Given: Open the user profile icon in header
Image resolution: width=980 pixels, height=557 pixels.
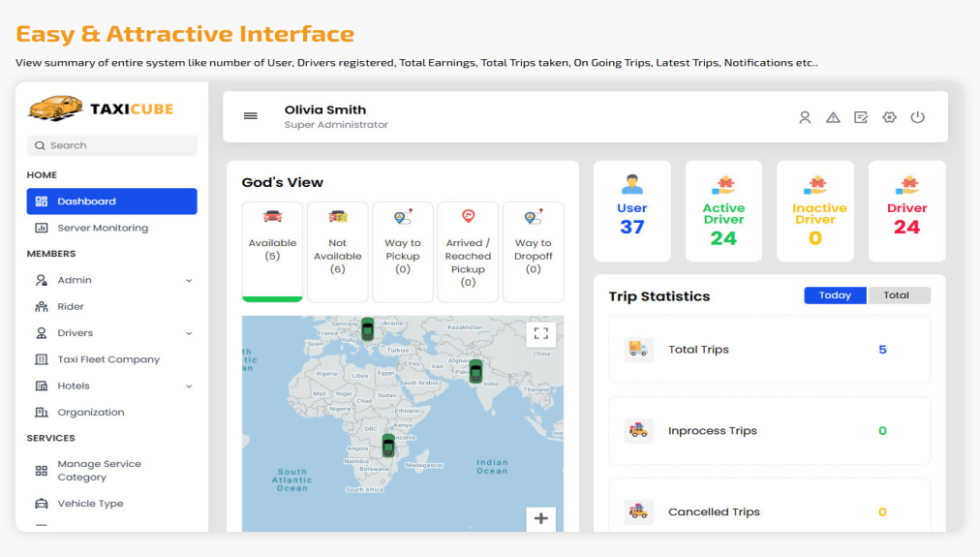Looking at the screenshot, I should (805, 117).
